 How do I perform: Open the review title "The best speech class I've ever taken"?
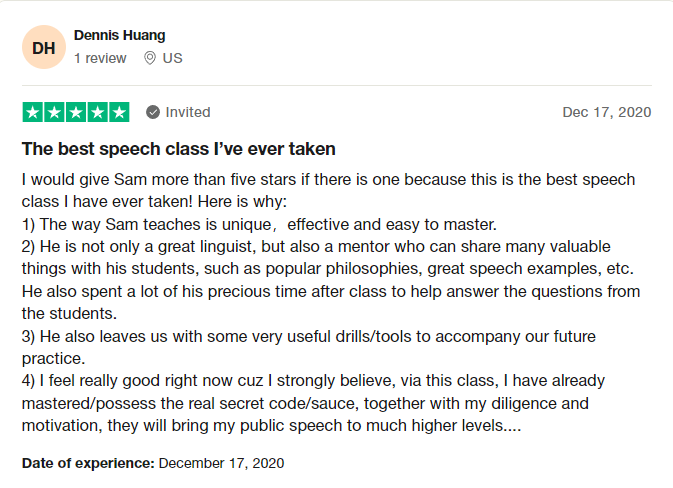pos(178,149)
